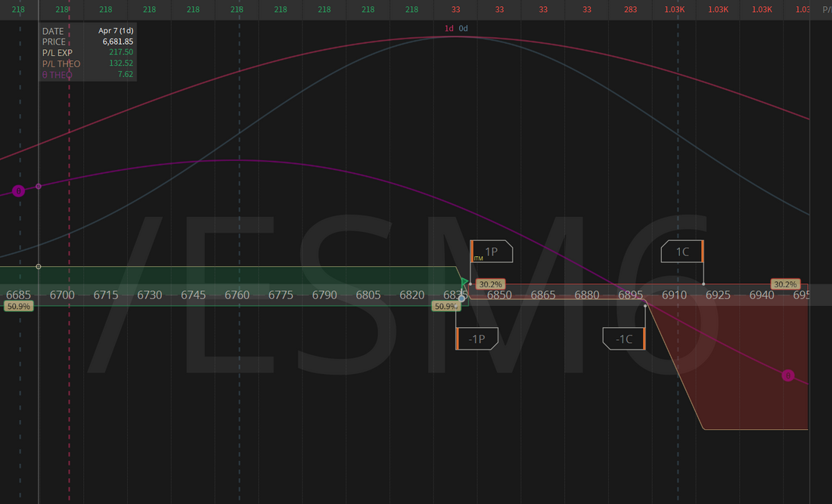Select the purple theta circle on the left edge
This screenshot has width=832, height=504.
coord(19,190)
